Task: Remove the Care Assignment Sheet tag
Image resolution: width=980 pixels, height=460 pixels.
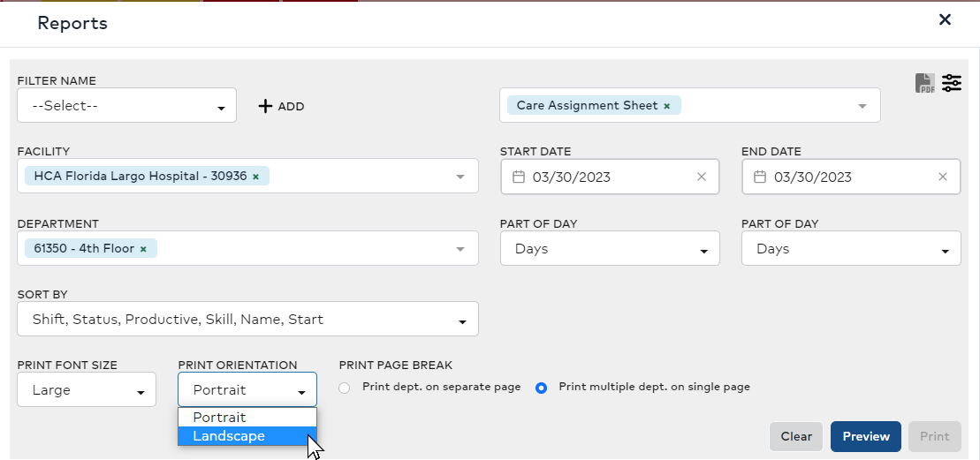Action: (x=667, y=106)
